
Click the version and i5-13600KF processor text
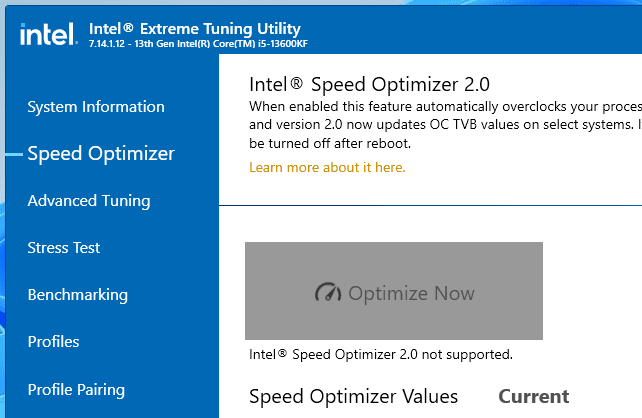[x=198, y=44]
